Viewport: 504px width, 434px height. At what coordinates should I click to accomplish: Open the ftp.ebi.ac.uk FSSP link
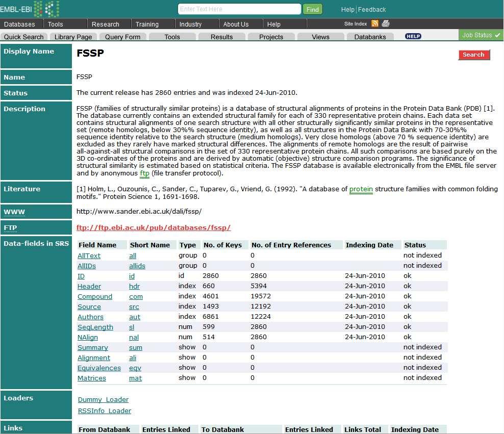[154, 228]
